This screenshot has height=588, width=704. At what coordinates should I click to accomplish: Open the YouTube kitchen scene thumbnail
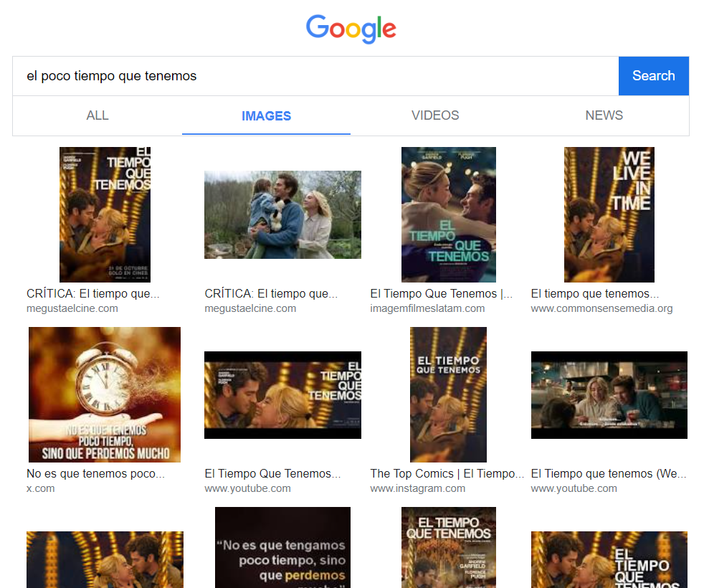609,394
